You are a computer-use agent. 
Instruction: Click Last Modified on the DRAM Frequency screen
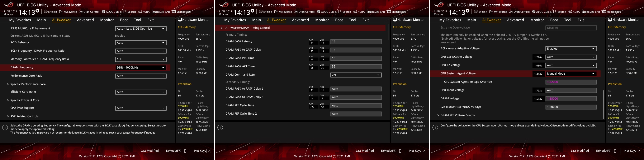[x=150, y=151]
